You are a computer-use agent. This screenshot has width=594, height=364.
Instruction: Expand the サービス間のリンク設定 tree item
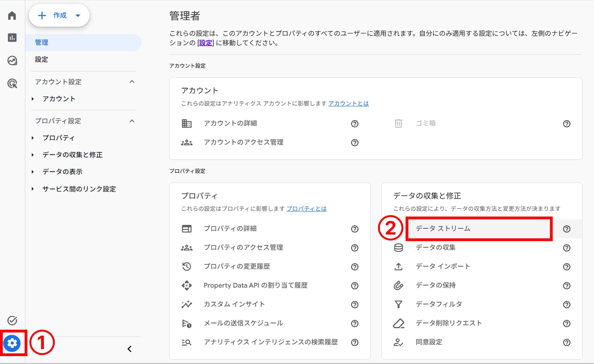pos(32,189)
